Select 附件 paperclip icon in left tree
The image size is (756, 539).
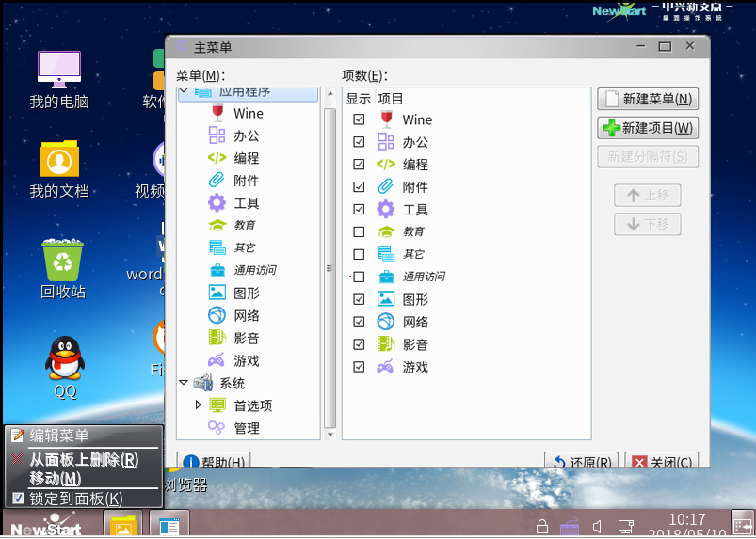[x=217, y=181]
